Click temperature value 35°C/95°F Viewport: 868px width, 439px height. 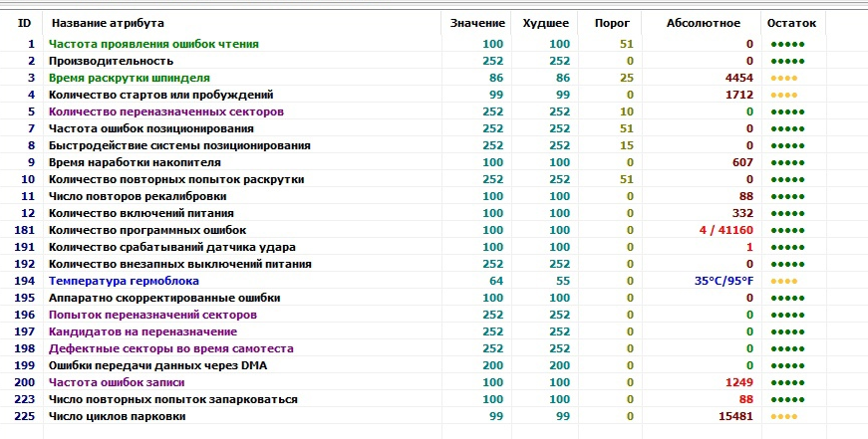click(724, 281)
